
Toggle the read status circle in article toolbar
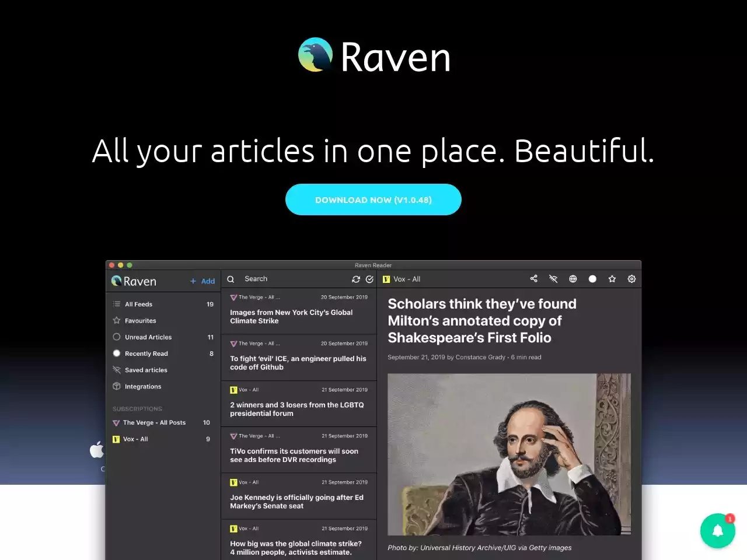tap(592, 279)
